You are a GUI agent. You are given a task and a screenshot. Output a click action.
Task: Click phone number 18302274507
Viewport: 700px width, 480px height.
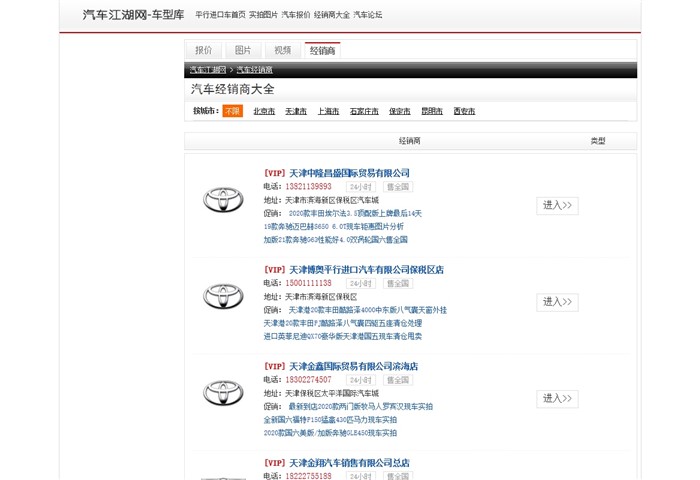tap(308, 380)
